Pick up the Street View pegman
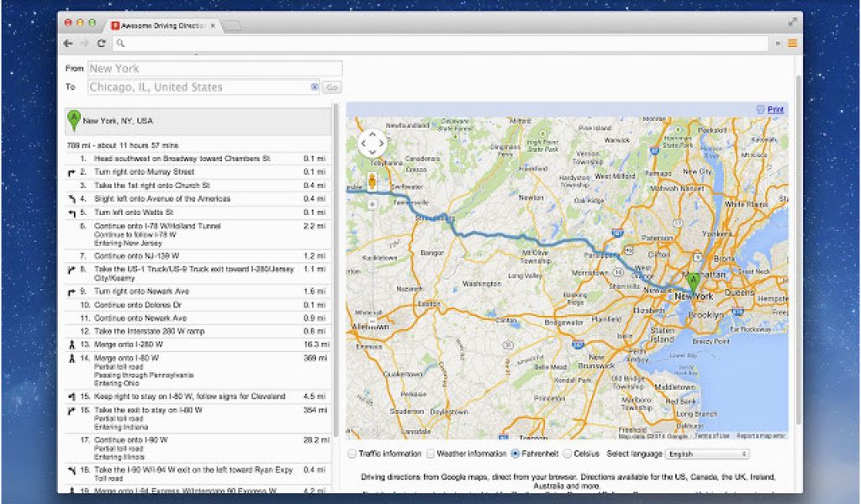The image size is (861, 504). (372, 182)
